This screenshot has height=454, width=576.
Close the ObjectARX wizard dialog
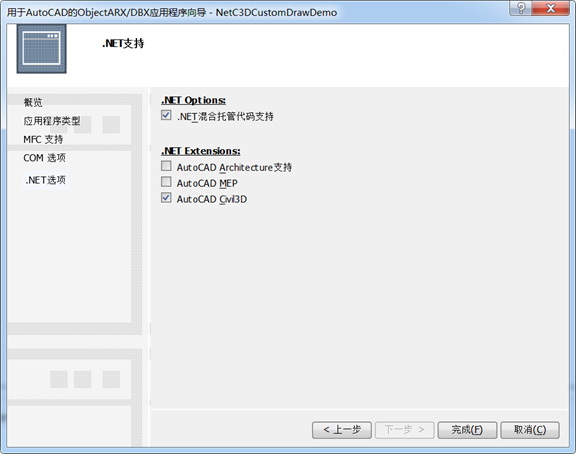550,8
